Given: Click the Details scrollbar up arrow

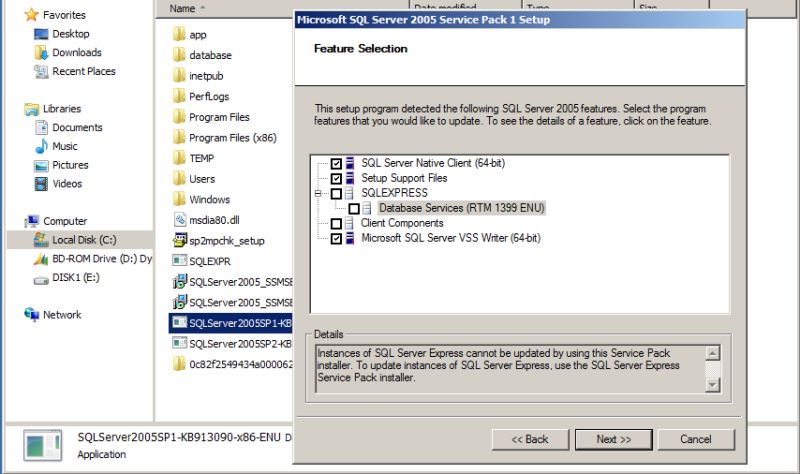Looking at the screenshot, I should [712, 353].
